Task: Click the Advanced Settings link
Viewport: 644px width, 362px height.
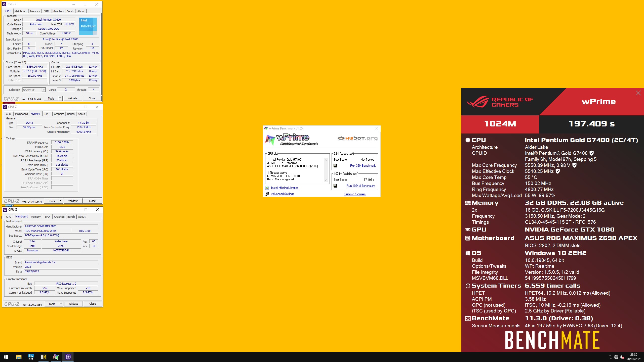Action: (283, 194)
